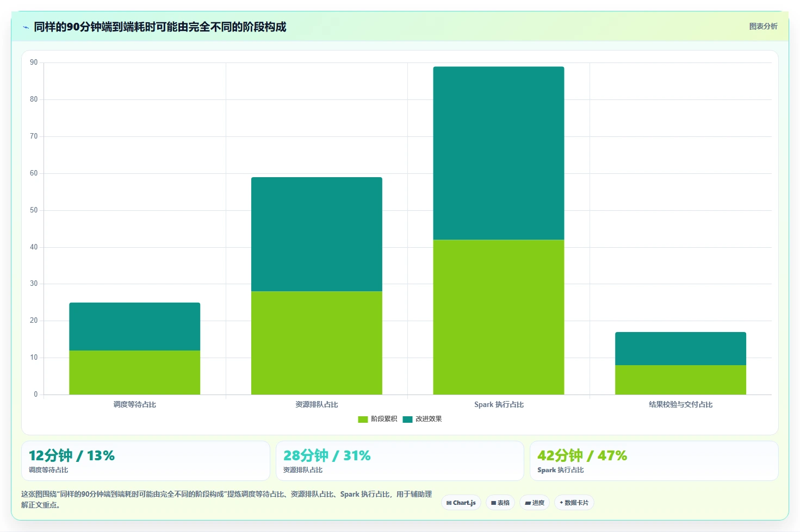800x532 pixels.
Task: Click the teal segment of Spark 执行占比 bar
Action: (x=499, y=153)
